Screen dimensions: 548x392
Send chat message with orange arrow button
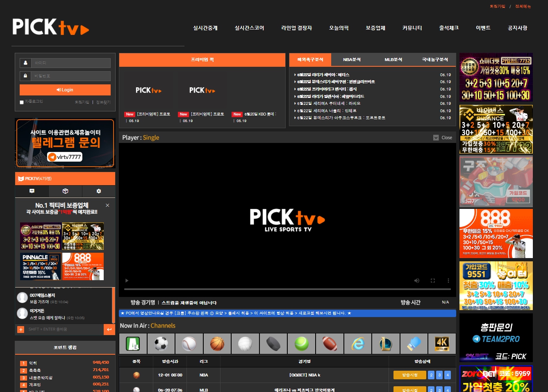[109, 329]
